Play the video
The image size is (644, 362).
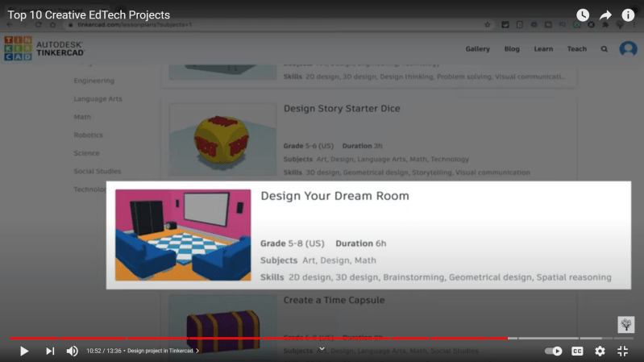[24, 351]
